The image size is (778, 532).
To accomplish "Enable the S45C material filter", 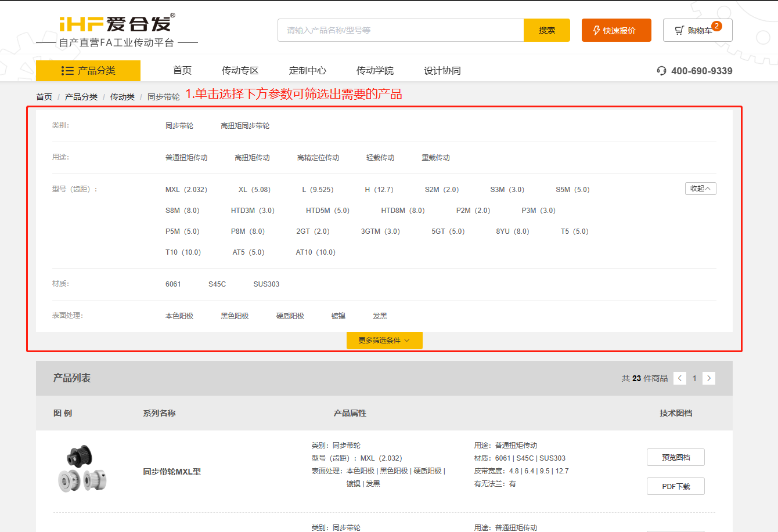I will (217, 284).
